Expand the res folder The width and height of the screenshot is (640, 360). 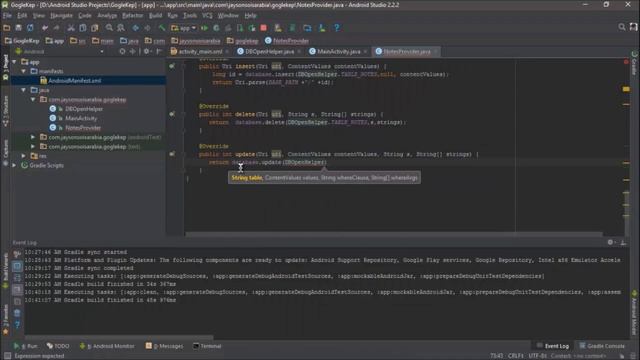[x=24, y=156]
